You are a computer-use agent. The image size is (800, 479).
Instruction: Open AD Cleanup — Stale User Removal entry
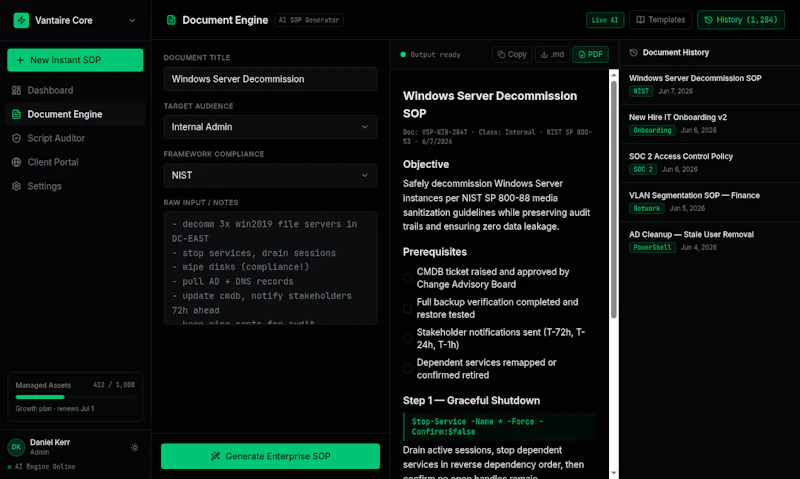tap(710, 241)
